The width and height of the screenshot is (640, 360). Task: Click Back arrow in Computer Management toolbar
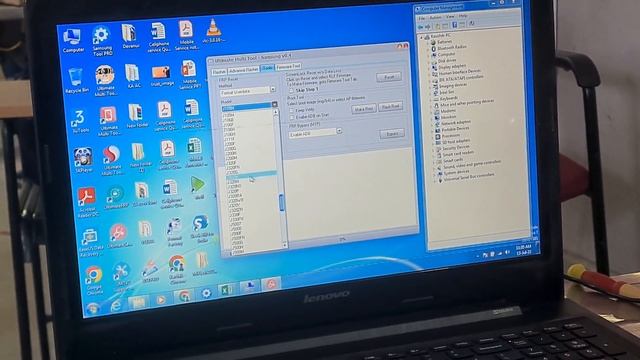[420, 27]
